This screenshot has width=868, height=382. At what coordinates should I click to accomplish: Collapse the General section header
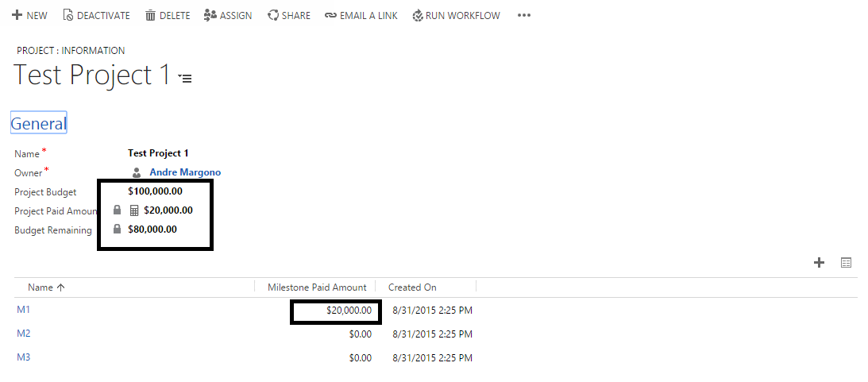[38, 123]
